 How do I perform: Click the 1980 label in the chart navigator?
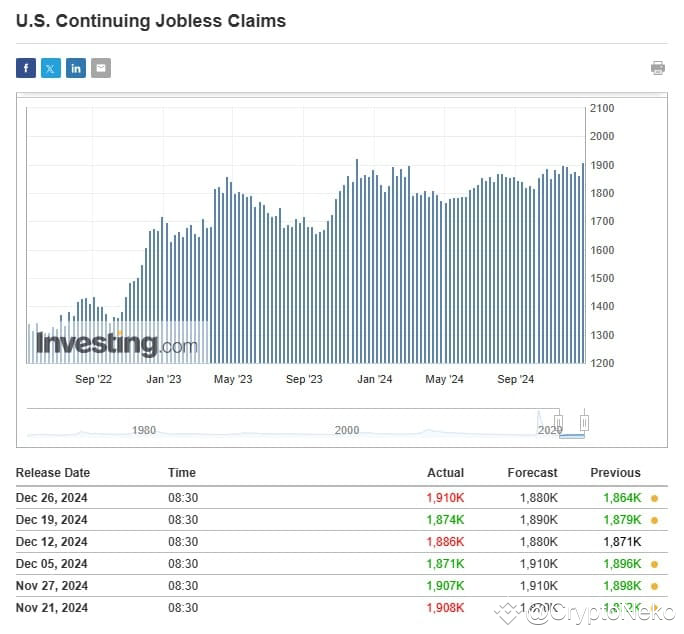click(x=144, y=430)
